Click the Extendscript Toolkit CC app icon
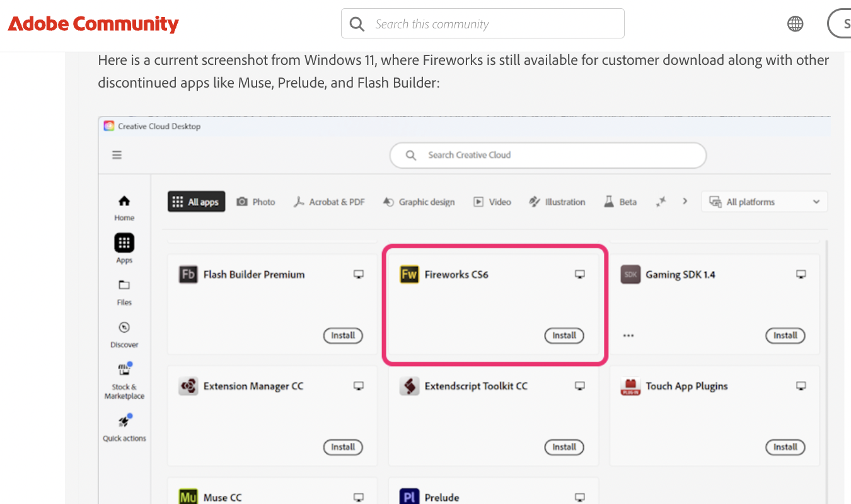This screenshot has height=504, width=851. click(x=410, y=386)
